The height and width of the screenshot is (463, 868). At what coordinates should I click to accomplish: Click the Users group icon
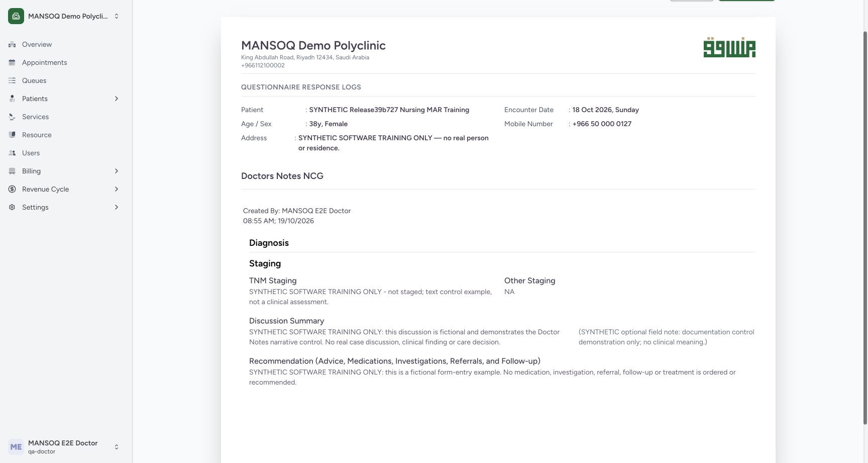[12, 153]
